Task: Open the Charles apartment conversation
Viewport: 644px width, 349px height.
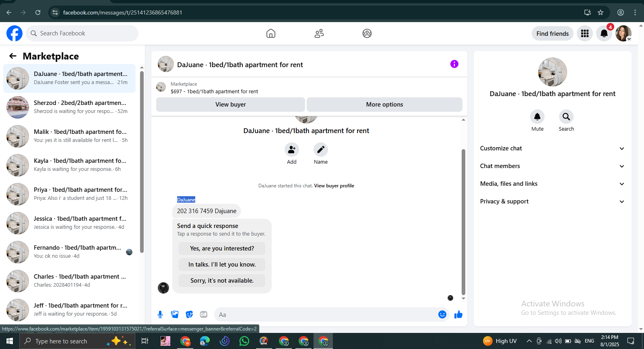Action: (69, 281)
